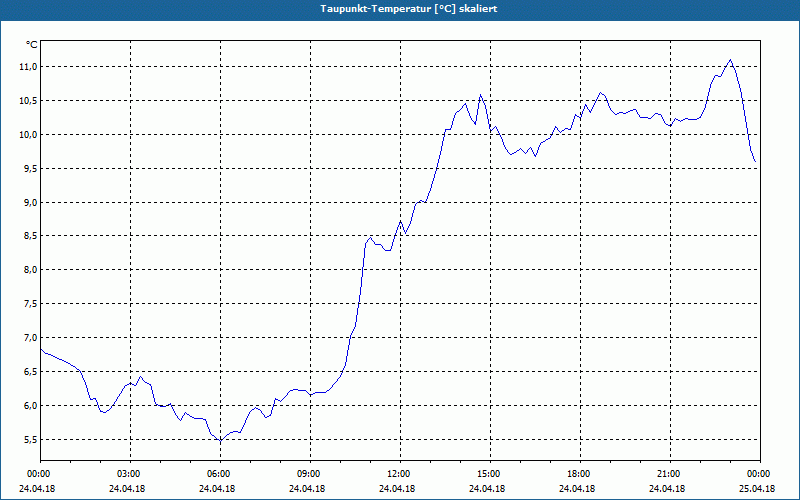Click the Taupunkt-Temperatur [°C] skaliert title
The image size is (800, 500).
409,9
